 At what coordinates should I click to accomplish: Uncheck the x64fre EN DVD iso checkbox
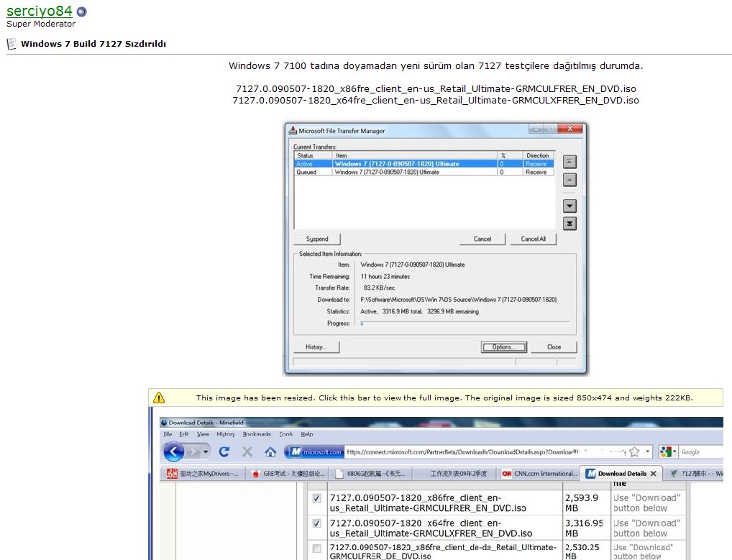coord(316,523)
